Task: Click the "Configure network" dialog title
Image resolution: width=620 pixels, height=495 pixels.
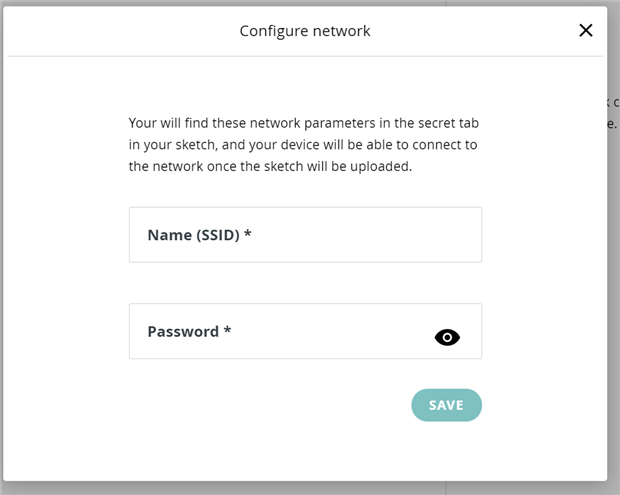Action: pyautogui.click(x=305, y=31)
